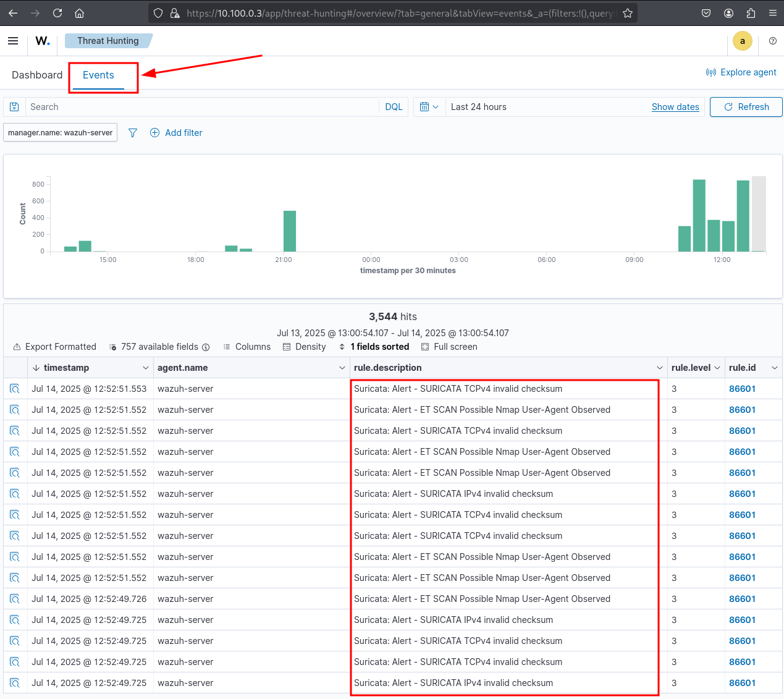This screenshot has height=699, width=784.
Task: Select the Events tab
Action: click(x=98, y=75)
